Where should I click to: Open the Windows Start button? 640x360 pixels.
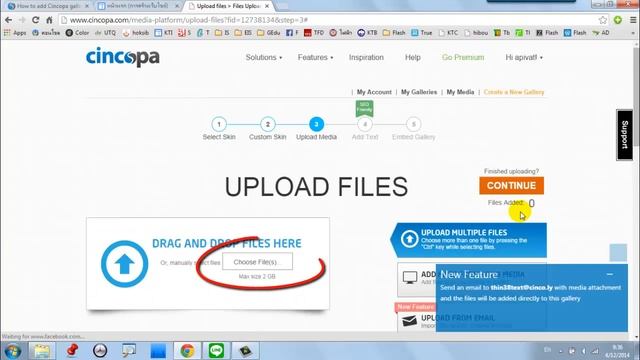(12, 351)
